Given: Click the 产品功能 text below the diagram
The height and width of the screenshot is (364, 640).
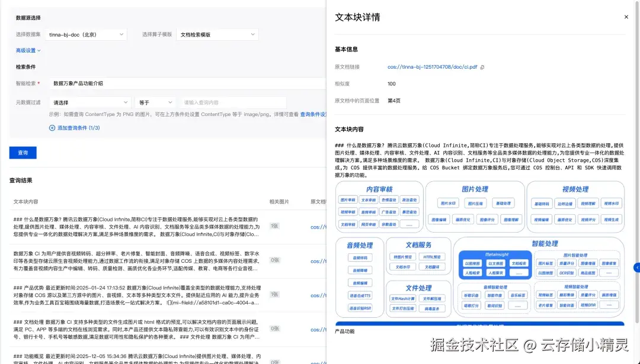Looking at the screenshot, I should coord(344,331).
